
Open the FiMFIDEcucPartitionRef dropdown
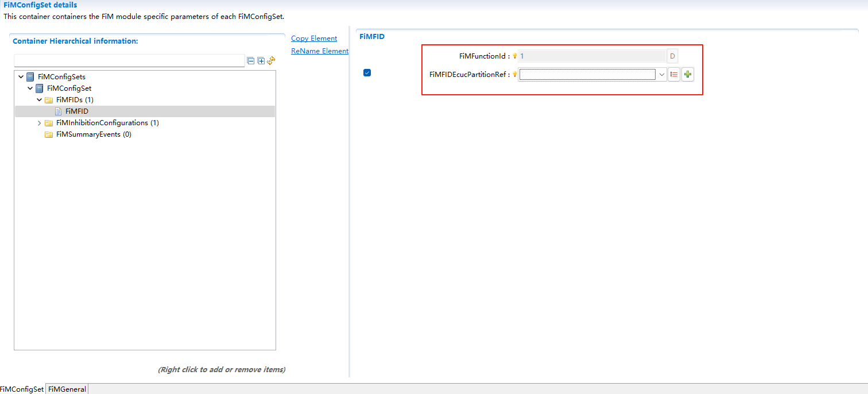point(661,74)
